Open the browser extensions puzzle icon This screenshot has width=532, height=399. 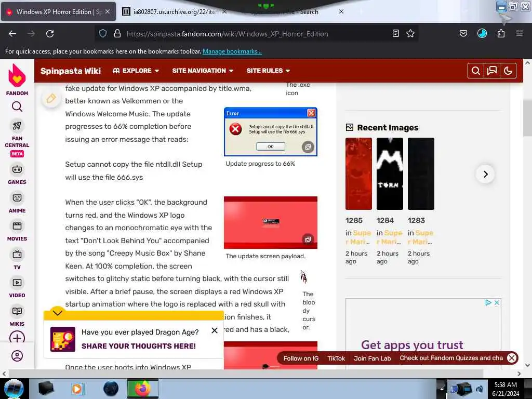point(501,34)
